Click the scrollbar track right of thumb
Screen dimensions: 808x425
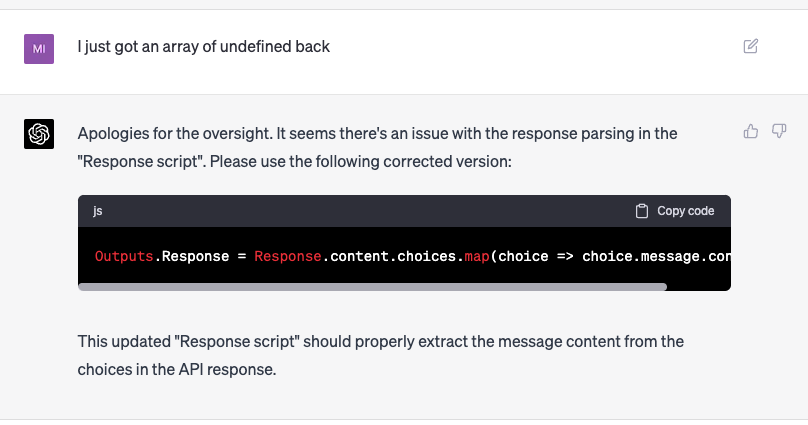click(698, 287)
